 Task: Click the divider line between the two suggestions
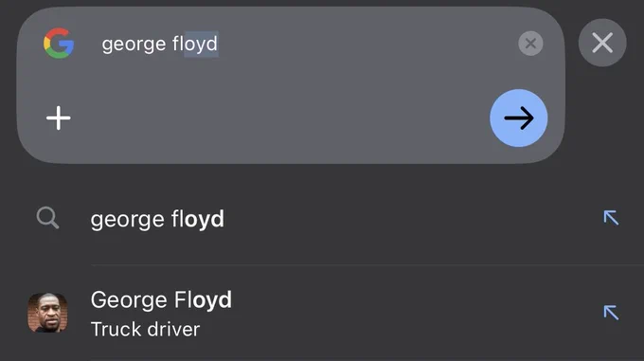[367, 265]
